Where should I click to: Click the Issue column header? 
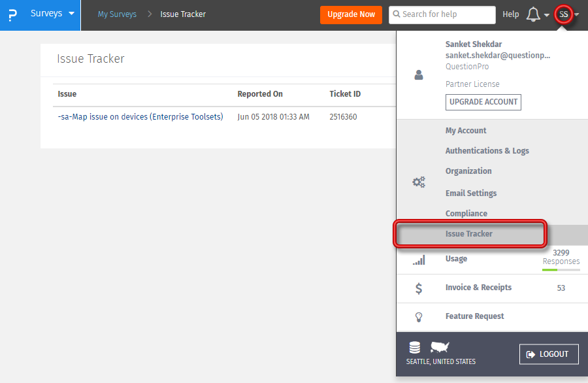[67, 93]
